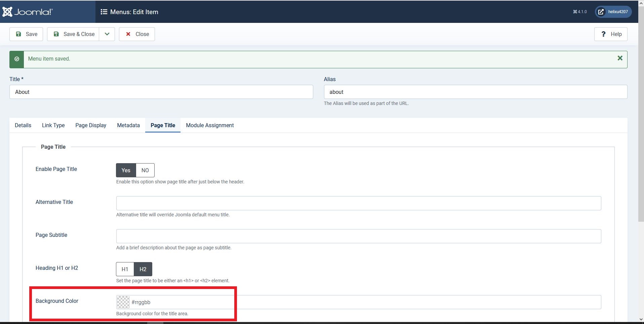Dismiss the 'Menu item saved' alert
Viewport: 644px width, 324px height.
620,58
